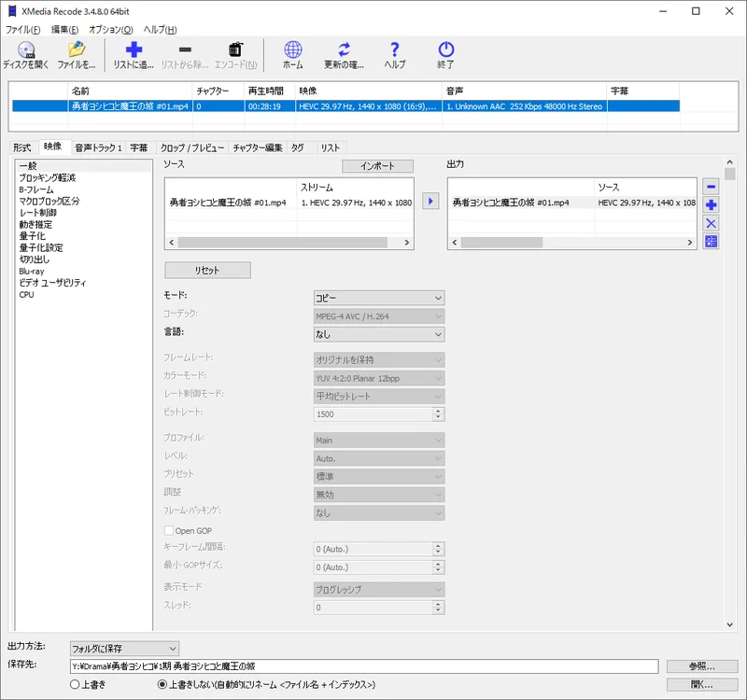This screenshot has height=700, width=747.
Task: Select B-フレーム in the left settings list
Action: (x=35, y=189)
